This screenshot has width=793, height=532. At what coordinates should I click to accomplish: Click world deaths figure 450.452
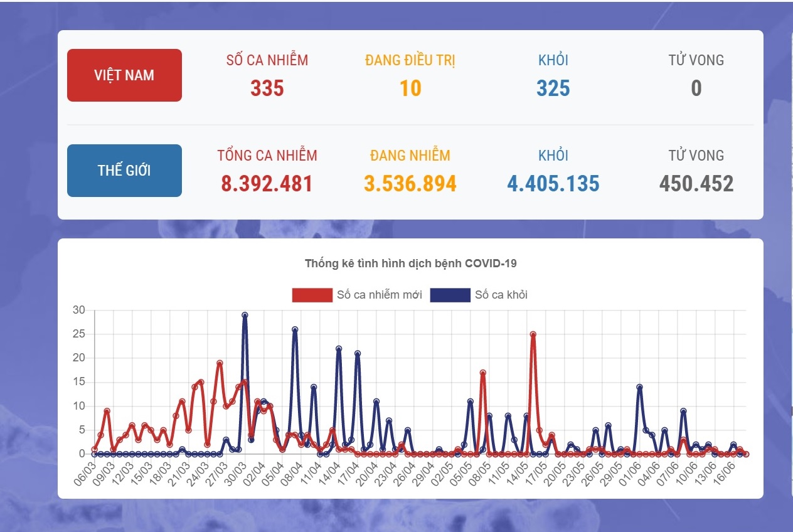[696, 184]
